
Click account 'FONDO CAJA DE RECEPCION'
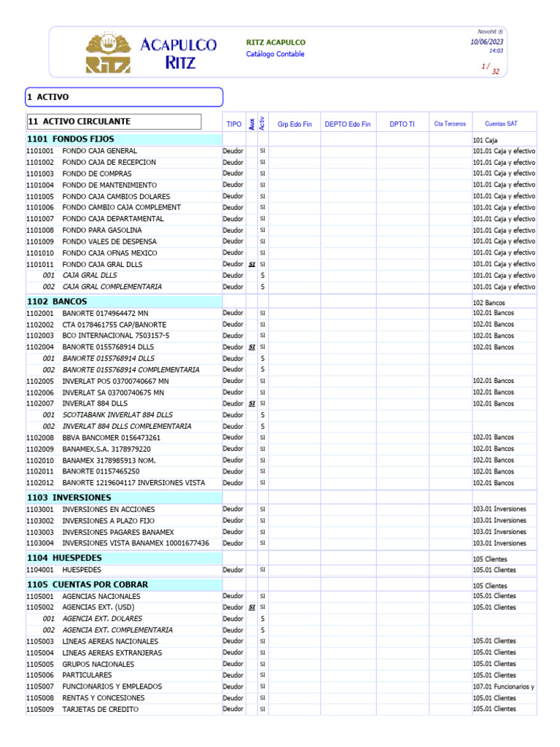pos(109,163)
